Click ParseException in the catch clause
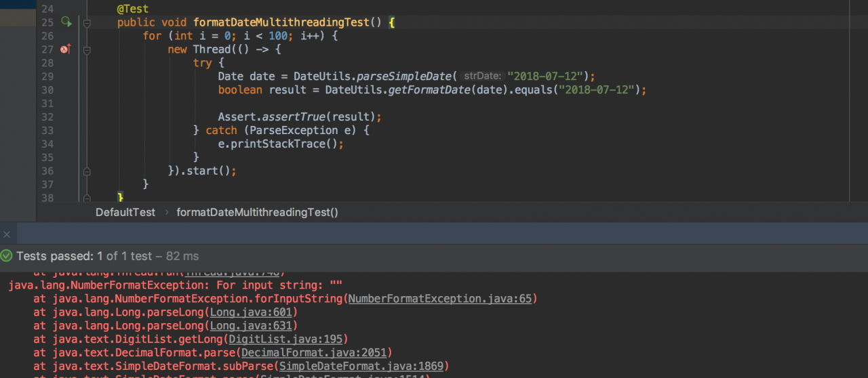The width and height of the screenshot is (868, 378). (294, 130)
